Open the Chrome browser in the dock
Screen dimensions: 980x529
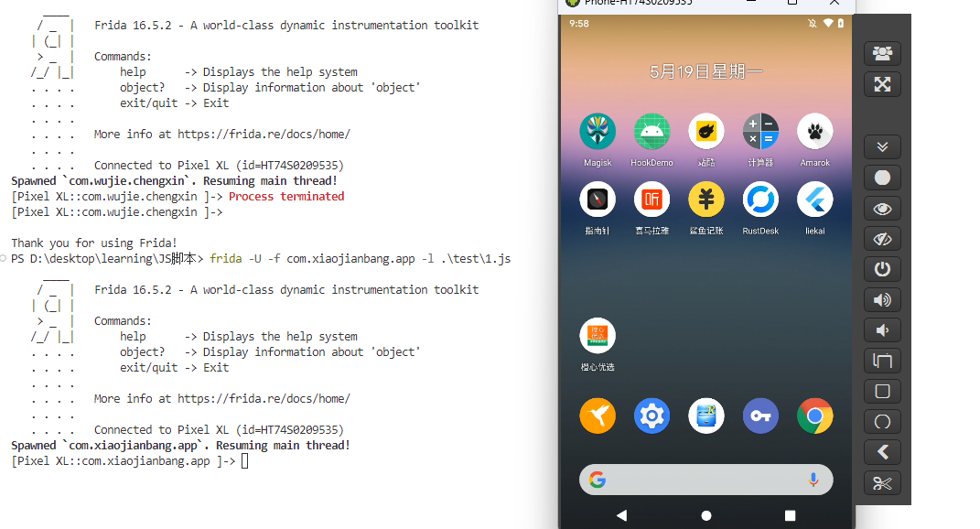[x=814, y=416]
